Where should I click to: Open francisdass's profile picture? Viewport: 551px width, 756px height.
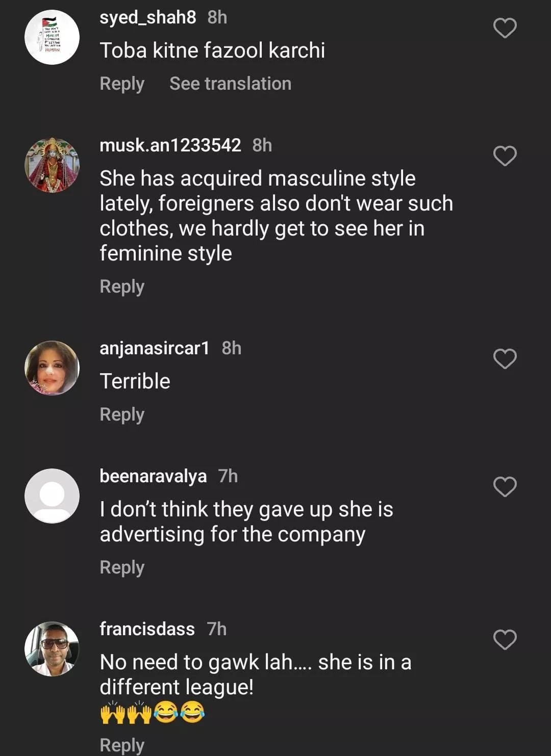[x=52, y=649]
